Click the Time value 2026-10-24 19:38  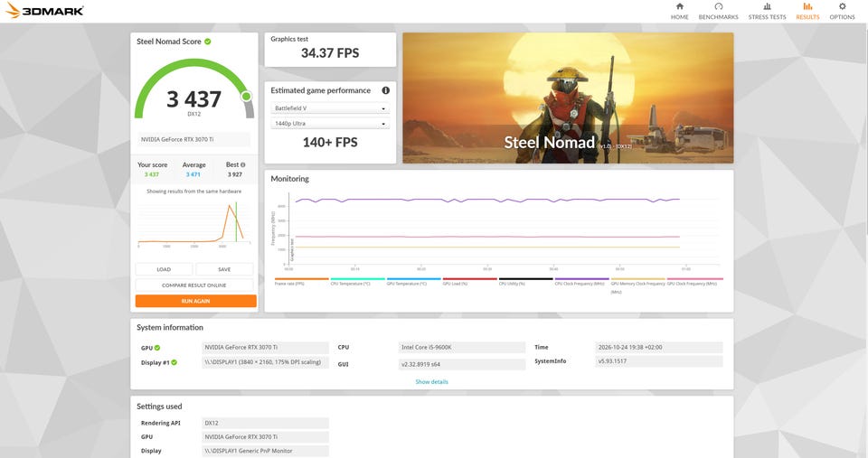click(x=659, y=348)
